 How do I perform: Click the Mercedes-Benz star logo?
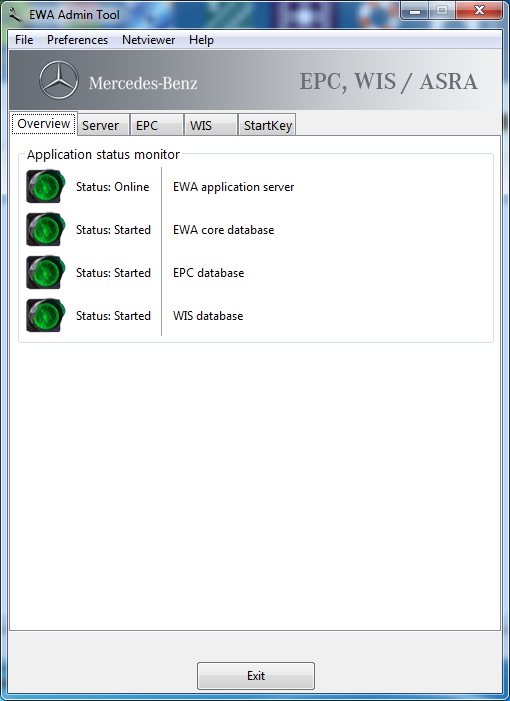pyautogui.click(x=59, y=80)
